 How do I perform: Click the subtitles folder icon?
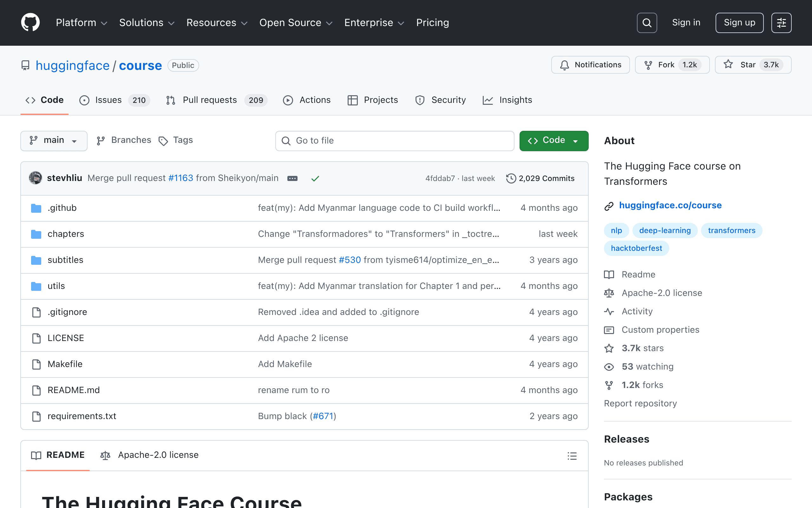pos(36,260)
